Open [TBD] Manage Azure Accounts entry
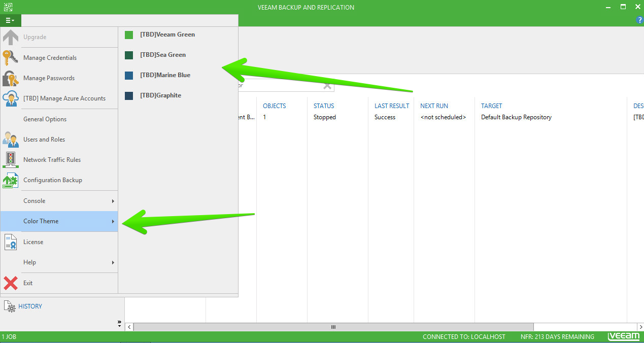 (x=59, y=98)
